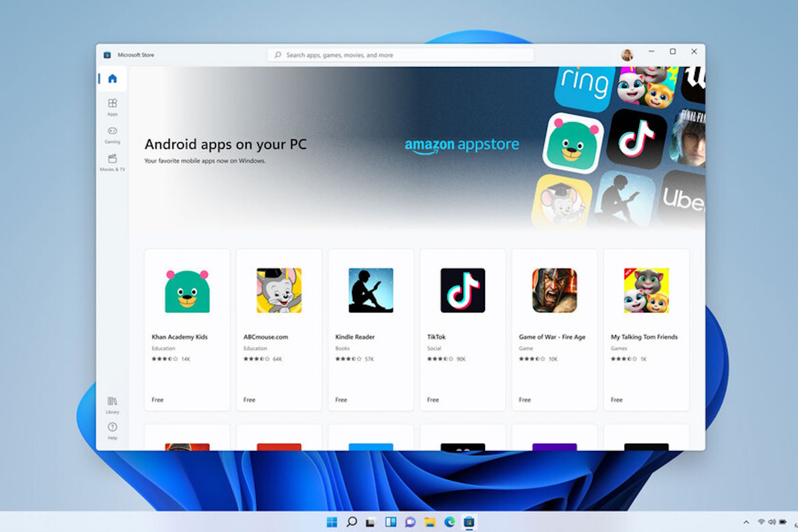Image resolution: width=798 pixels, height=532 pixels.
Task: Click the volume icon in the system tray
Action: [772, 522]
